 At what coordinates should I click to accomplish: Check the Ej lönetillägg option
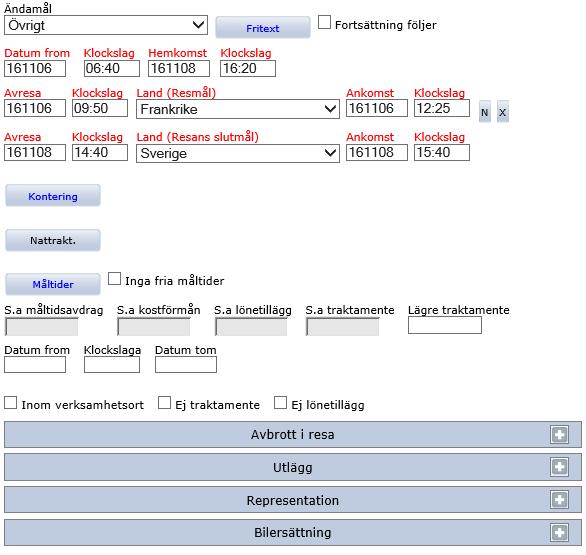tap(280, 403)
